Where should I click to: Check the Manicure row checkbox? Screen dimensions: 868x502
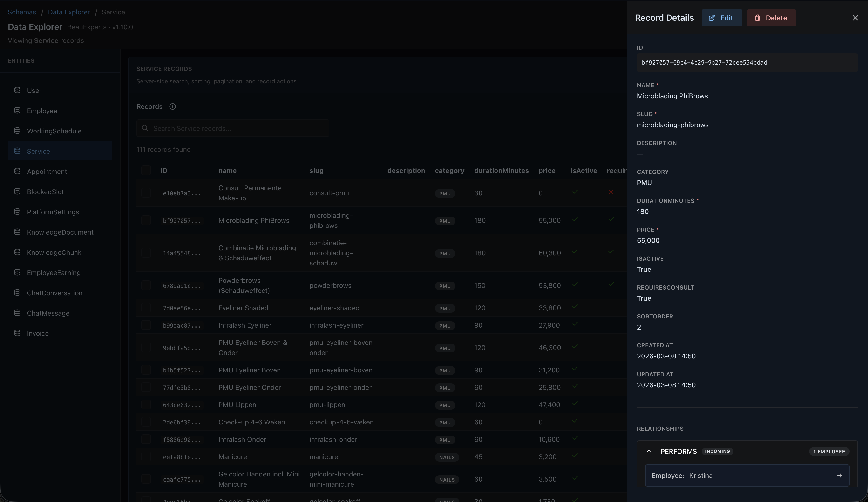(x=146, y=456)
